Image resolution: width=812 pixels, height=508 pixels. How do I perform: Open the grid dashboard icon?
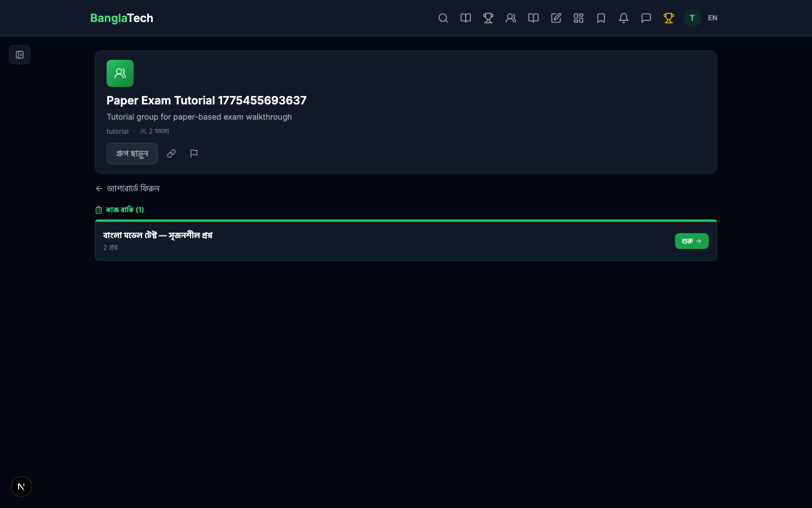click(x=579, y=18)
